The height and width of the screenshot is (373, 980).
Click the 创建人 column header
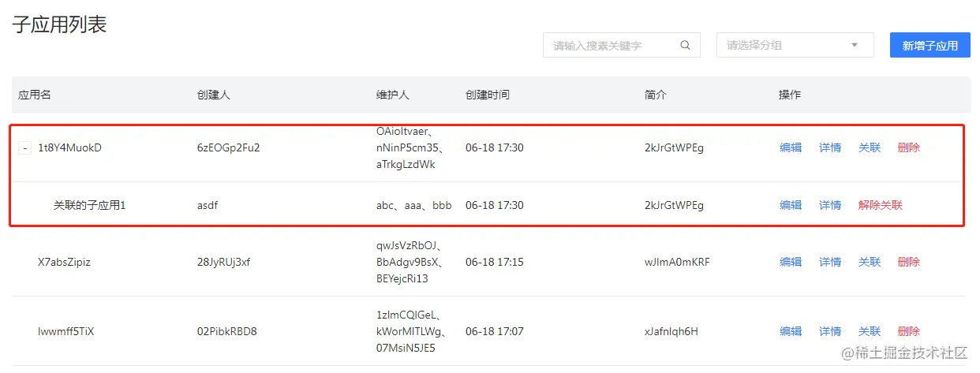coord(213,95)
